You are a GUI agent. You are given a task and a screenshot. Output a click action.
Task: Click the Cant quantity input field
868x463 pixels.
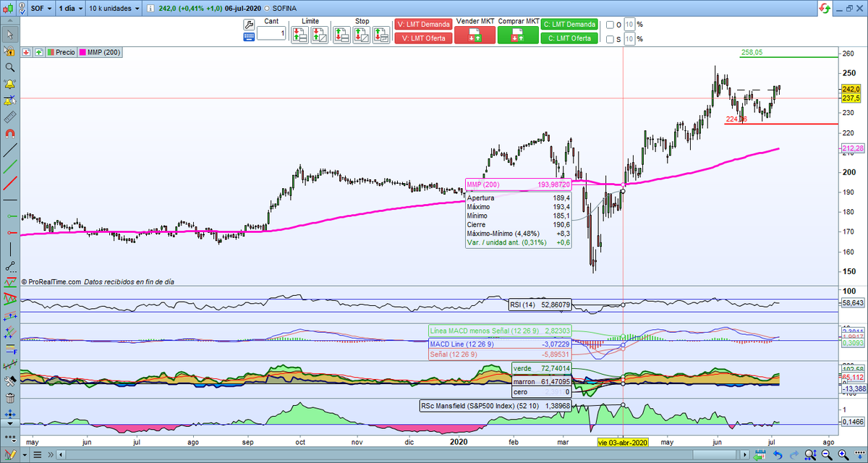271,34
